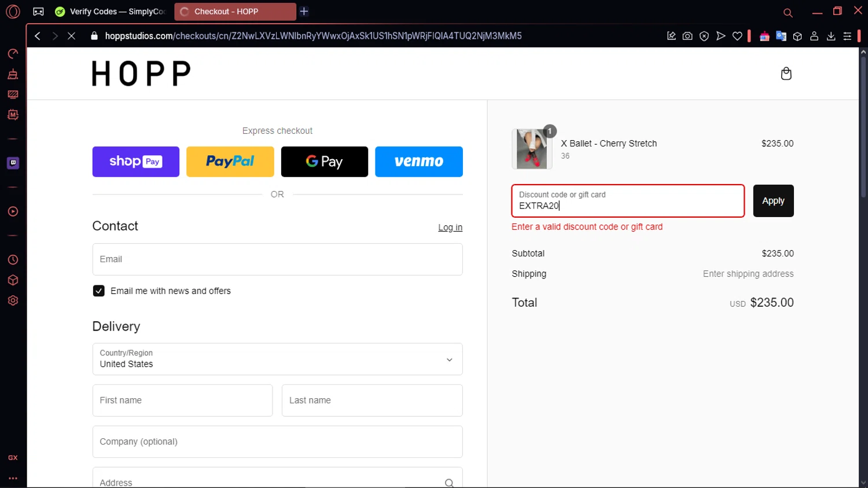
Task: Stop loading the current page
Action: 71,36
